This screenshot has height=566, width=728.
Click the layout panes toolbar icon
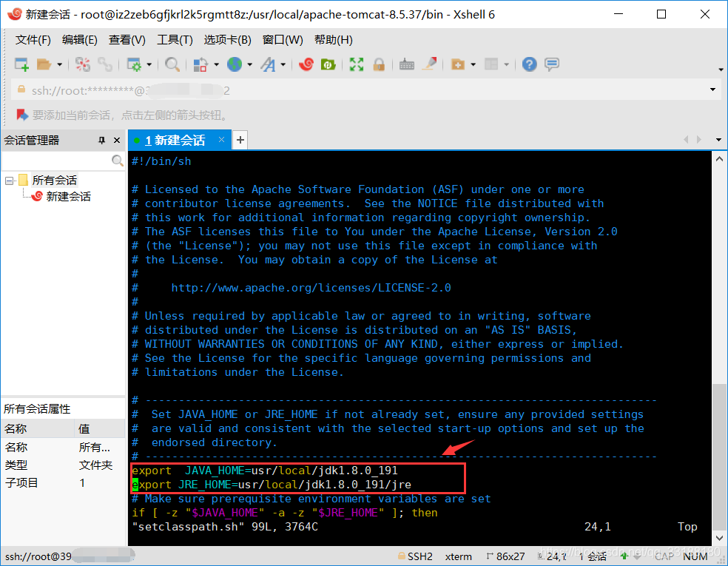pos(491,64)
